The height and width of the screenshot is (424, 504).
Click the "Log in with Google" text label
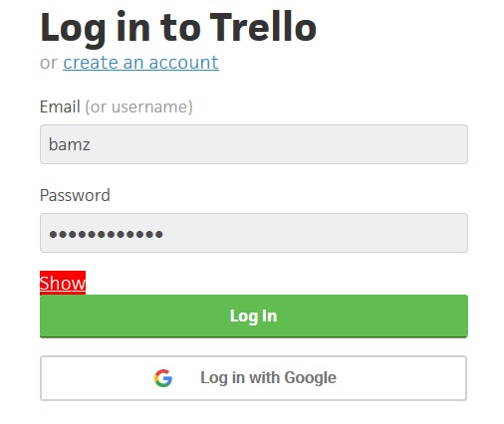[268, 378]
